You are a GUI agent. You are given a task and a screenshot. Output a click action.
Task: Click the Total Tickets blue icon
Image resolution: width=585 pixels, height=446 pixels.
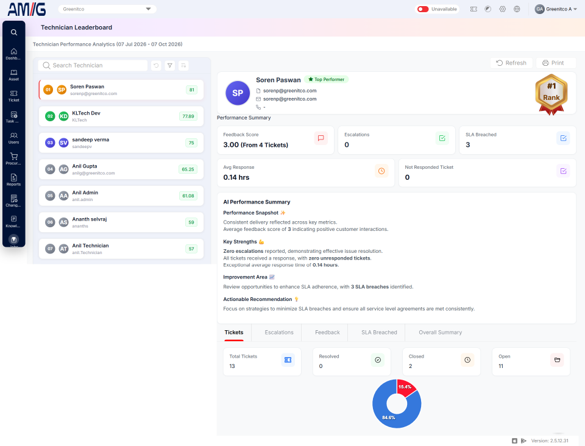[x=288, y=360]
